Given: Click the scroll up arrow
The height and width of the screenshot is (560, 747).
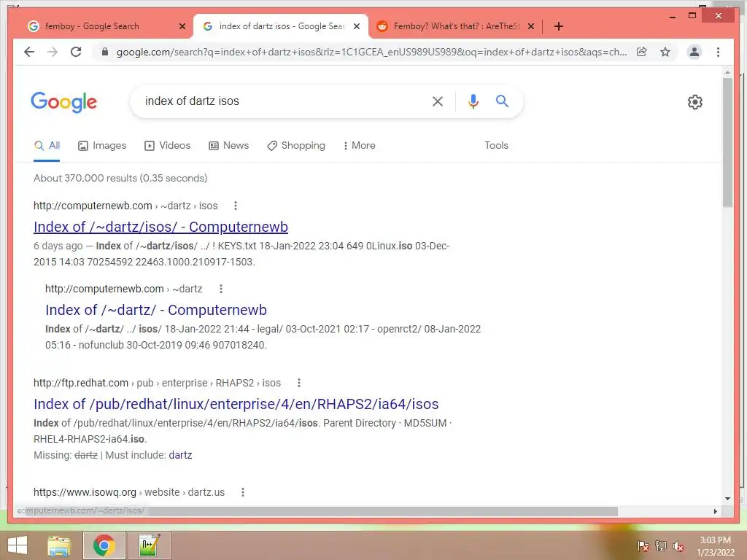Looking at the screenshot, I should tap(727, 72).
